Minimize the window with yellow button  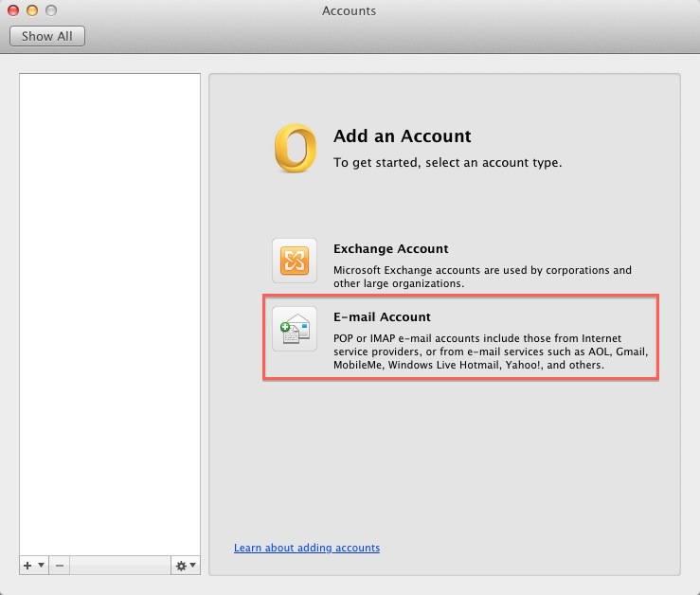pos(32,11)
